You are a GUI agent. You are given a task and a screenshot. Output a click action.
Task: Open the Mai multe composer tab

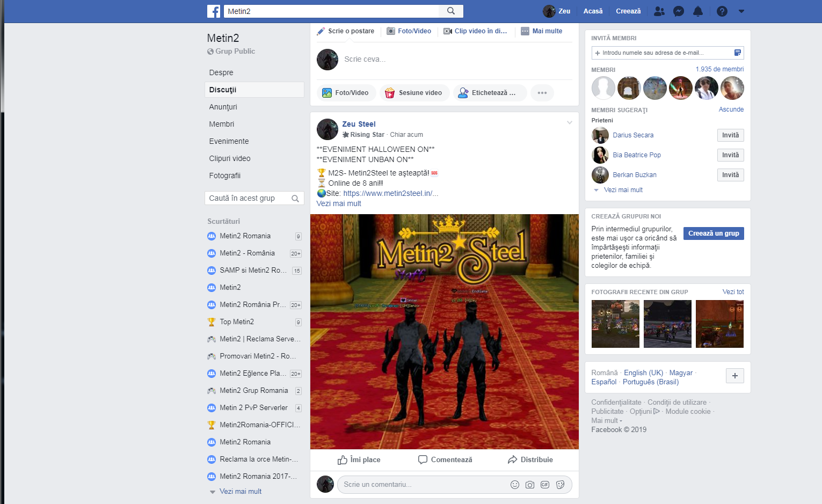pos(542,31)
